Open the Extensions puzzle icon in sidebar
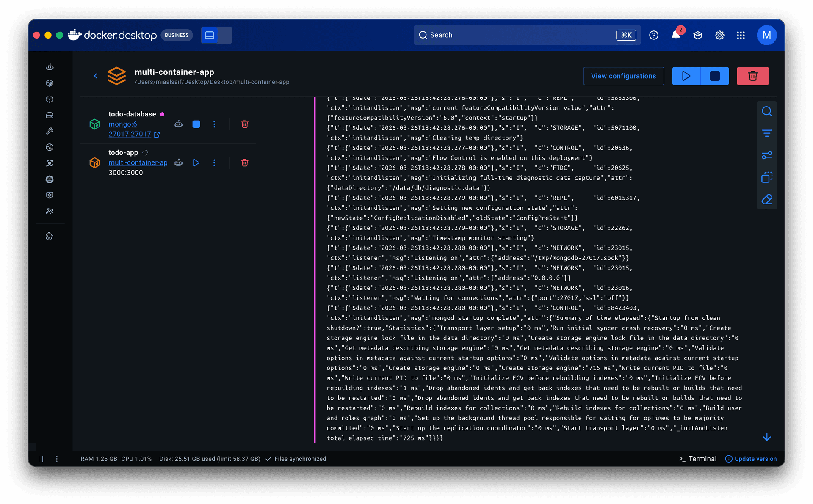813x504 pixels. click(50, 236)
